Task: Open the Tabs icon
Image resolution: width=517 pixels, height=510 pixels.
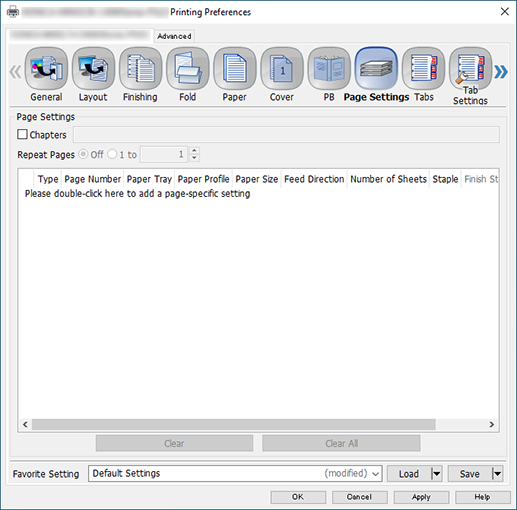Action: [x=423, y=68]
